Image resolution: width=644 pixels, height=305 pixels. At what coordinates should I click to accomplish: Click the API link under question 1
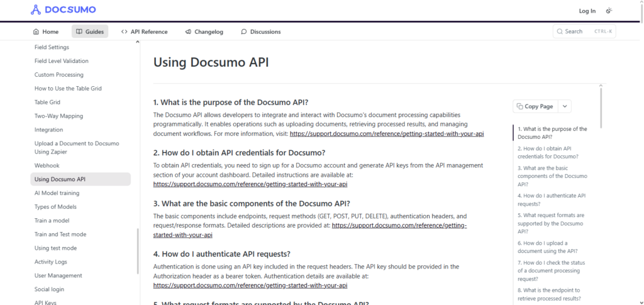click(x=387, y=134)
